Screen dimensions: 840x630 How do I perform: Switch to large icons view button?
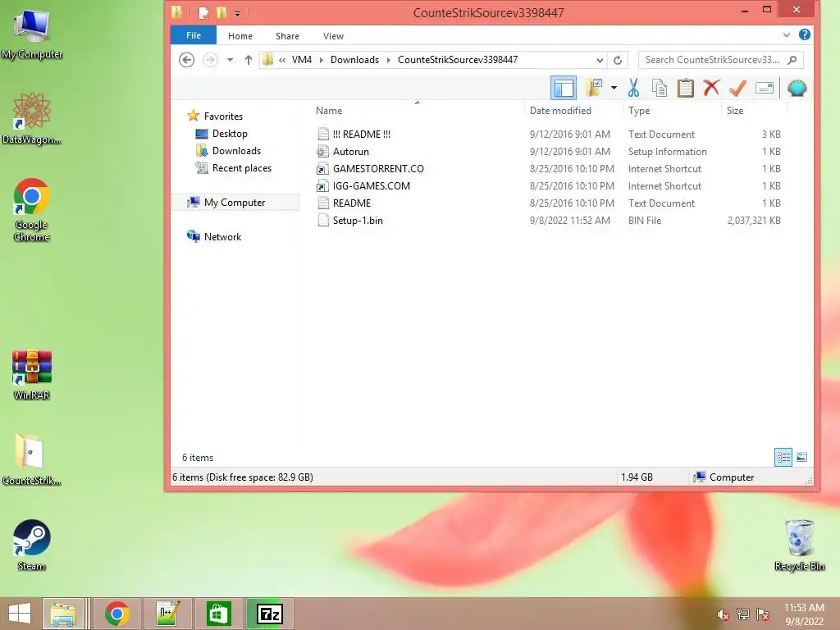801,457
